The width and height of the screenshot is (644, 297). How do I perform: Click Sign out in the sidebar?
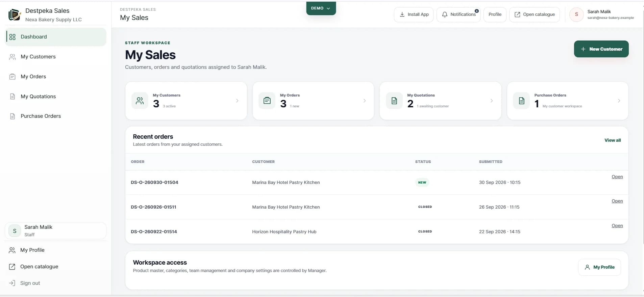click(x=30, y=283)
